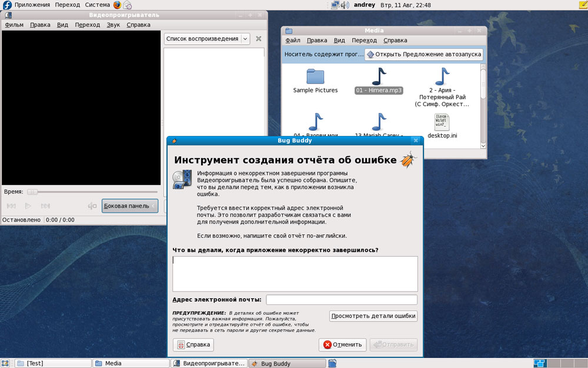Open the Список воспроизведения dropdown
The width and height of the screenshot is (588, 368).
pyautogui.click(x=207, y=39)
